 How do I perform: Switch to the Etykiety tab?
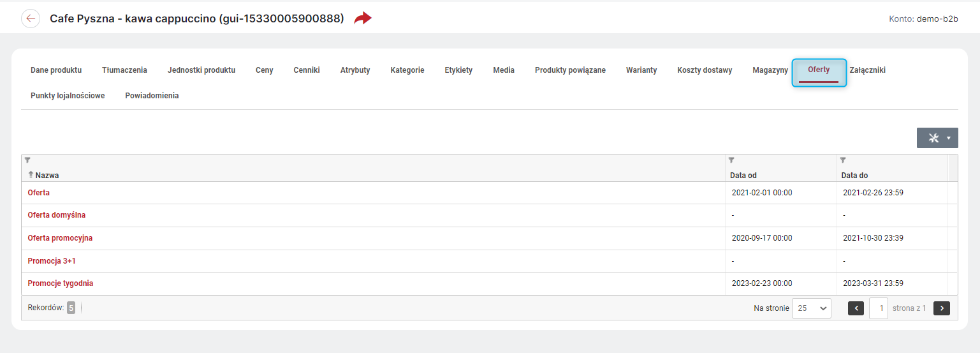pos(458,70)
